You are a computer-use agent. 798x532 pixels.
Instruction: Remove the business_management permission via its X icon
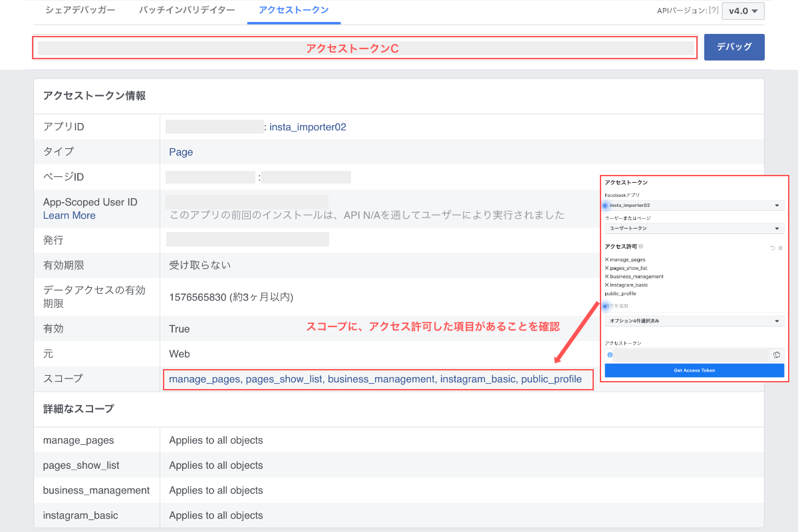pyautogui.click(x=606, y=277)
